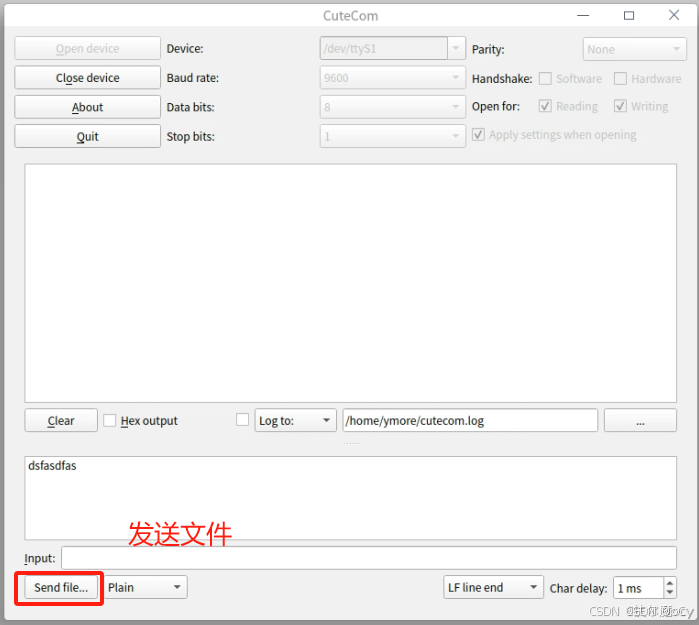Open the About dialog
Screen dimensions: 699x625
(87, 107)
